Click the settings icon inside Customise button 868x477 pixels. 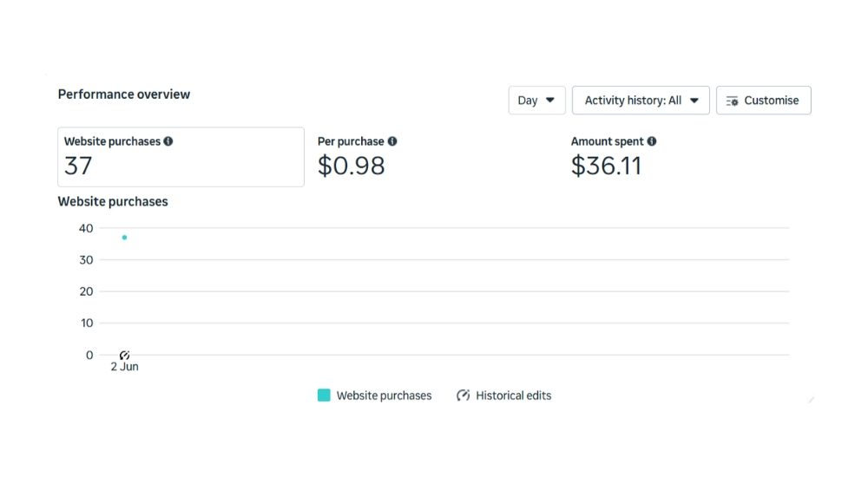[x=733, y=101]
